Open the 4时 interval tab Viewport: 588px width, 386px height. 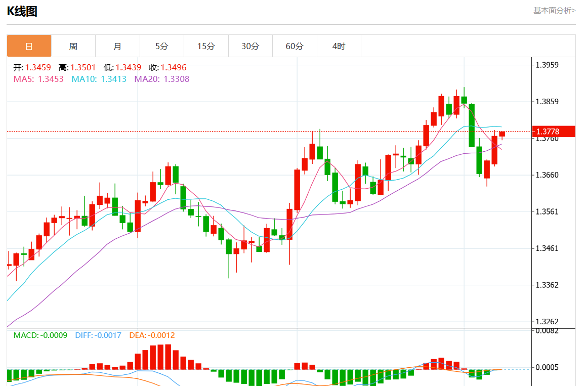point(339,46)
